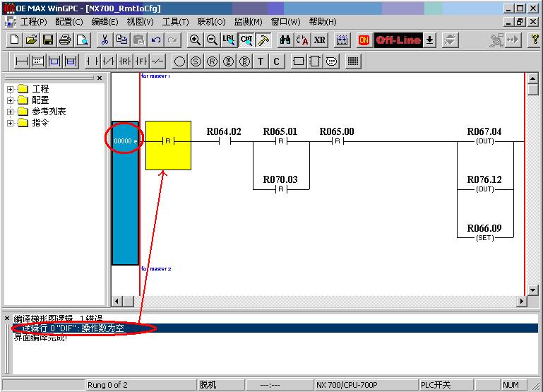The height and width of the screenshot is (392, 543).
Task: Click the highlighted DIF error message line
Action: pyautogui.click(x=275, y=328)
